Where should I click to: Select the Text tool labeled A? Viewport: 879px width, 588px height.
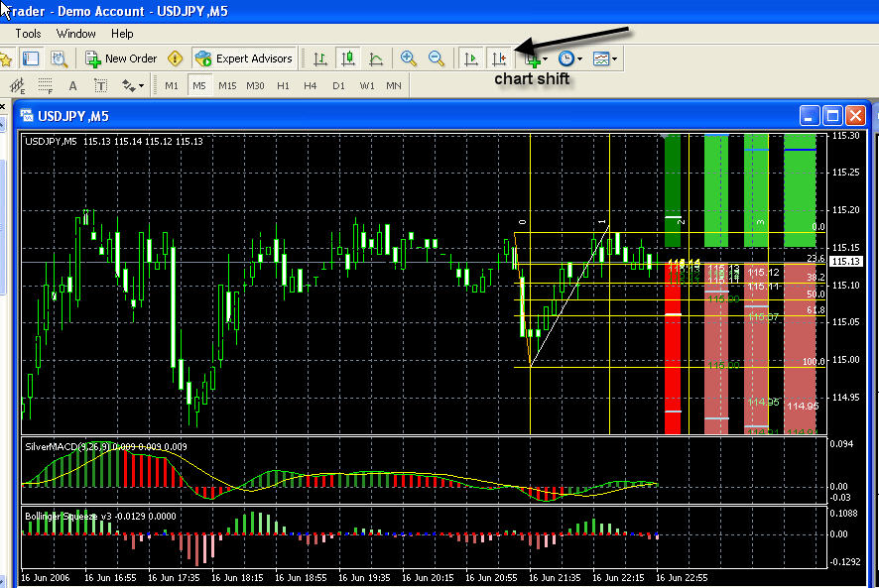pyautogui.click(x=72, y=85)
